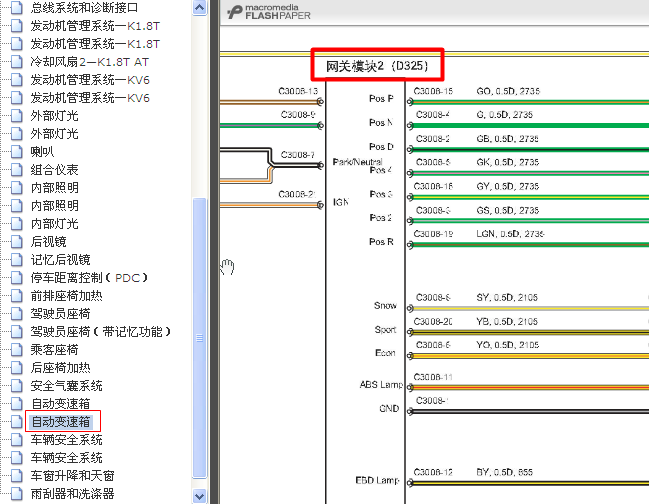Click wire label BY, 0.5D, 555
Screen dimensions: 649x504
coord(505,472)
